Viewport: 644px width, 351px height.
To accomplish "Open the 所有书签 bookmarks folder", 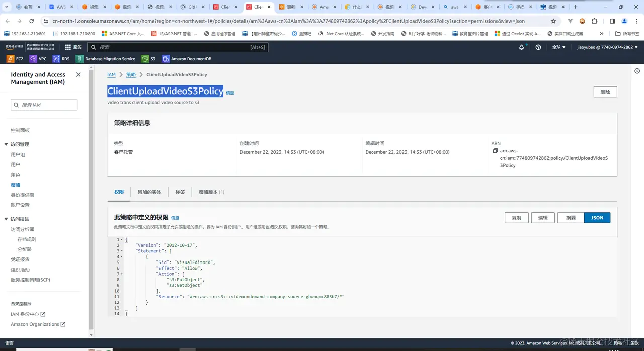I will 627,34.
